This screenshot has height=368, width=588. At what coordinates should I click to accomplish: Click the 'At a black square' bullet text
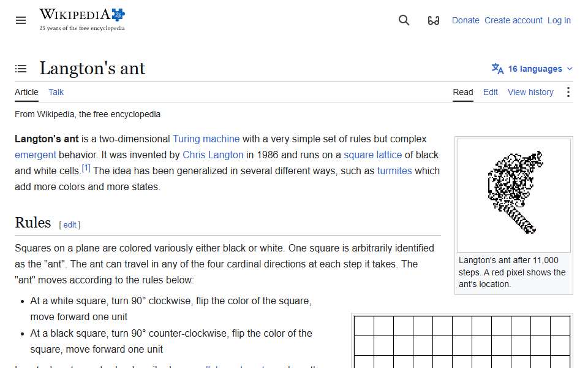click(171, 342)
